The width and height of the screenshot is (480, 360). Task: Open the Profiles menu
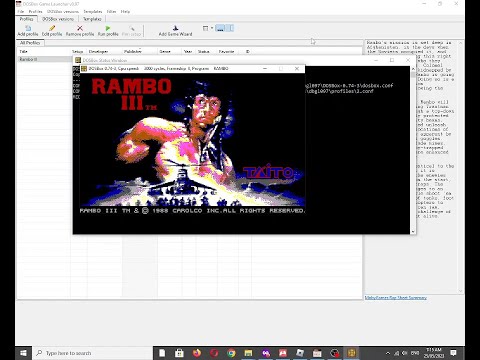click(35, 12)
